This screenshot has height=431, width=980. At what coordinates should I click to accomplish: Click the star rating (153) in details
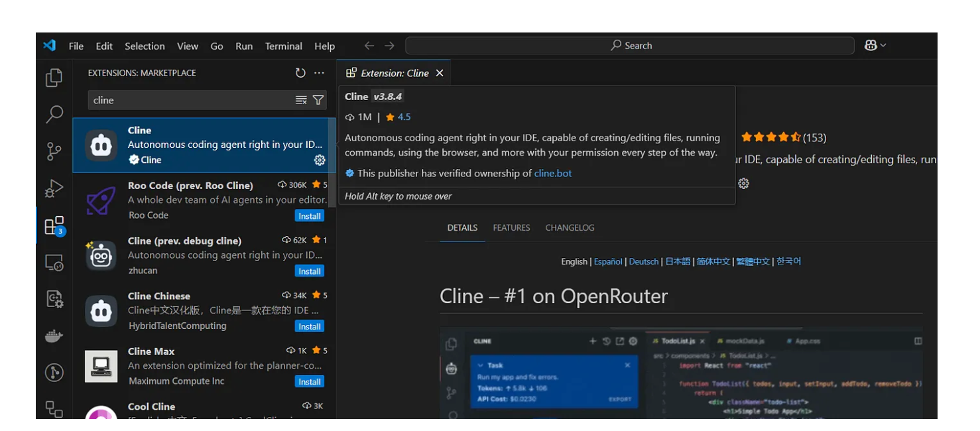(x=784, y=138)
